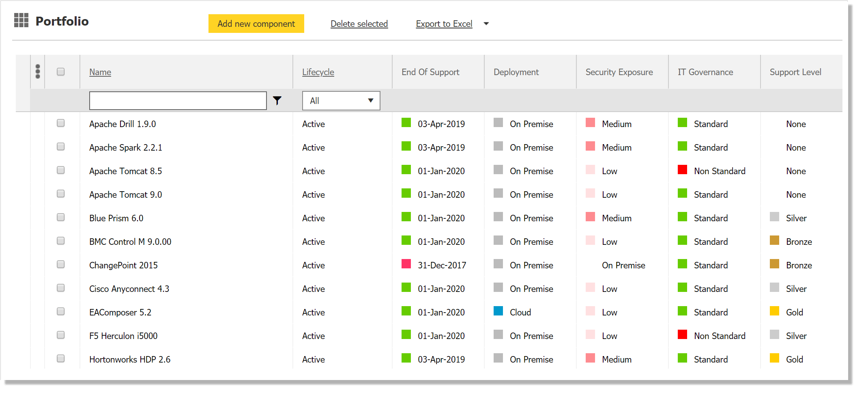Click the Cloud deployment text
Screen dimensions: 868x406
click(x=520, y=313)
